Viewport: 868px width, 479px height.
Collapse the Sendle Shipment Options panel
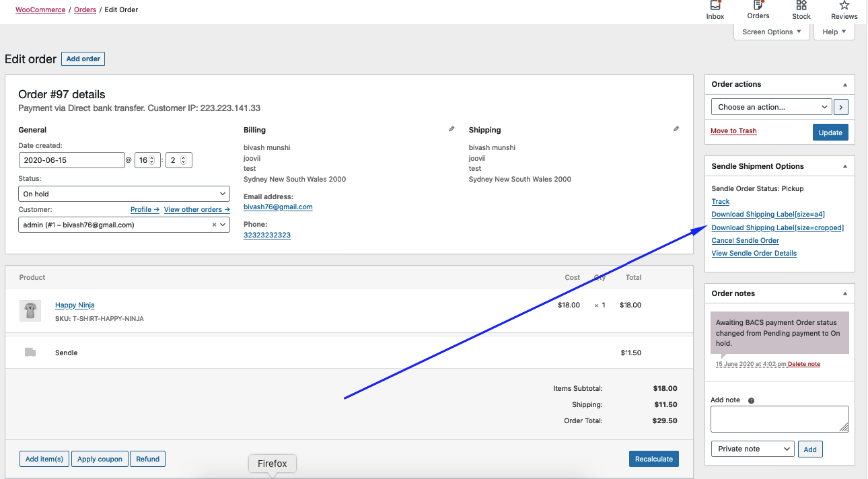845,166
